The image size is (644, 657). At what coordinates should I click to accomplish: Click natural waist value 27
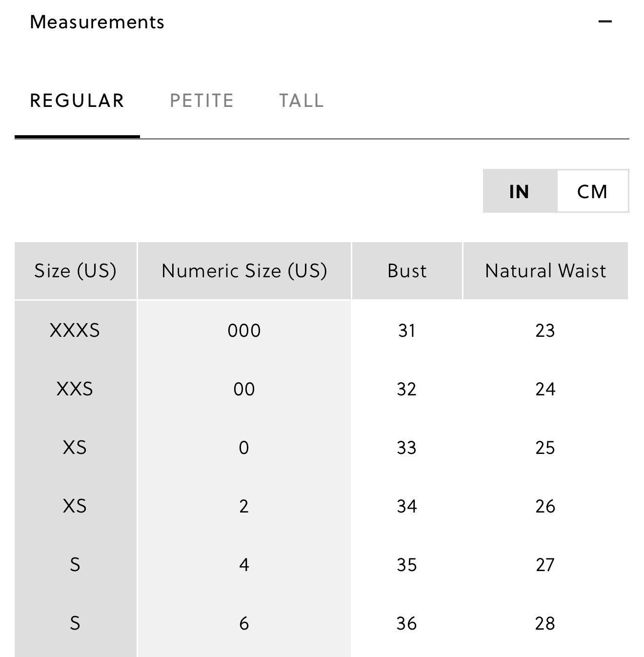pyautogui.click(x=545, y=565)
